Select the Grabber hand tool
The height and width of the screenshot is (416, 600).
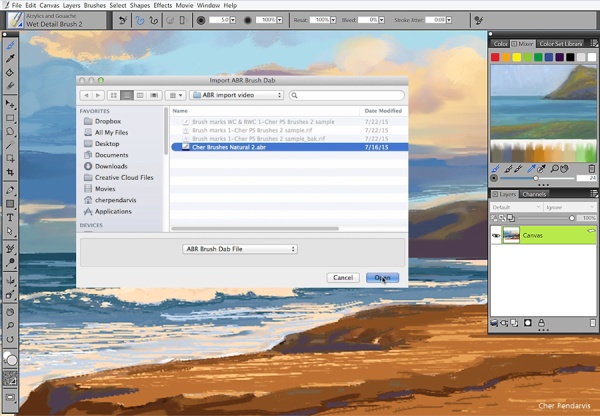10,312
